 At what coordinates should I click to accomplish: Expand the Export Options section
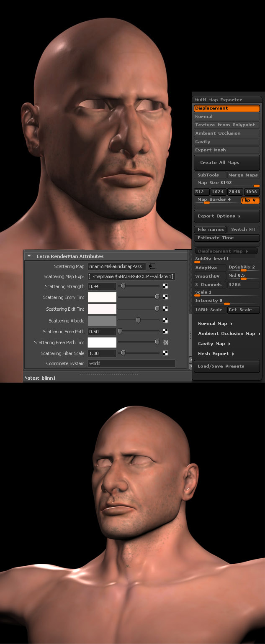pyautogui.click(x=226, y=216)
